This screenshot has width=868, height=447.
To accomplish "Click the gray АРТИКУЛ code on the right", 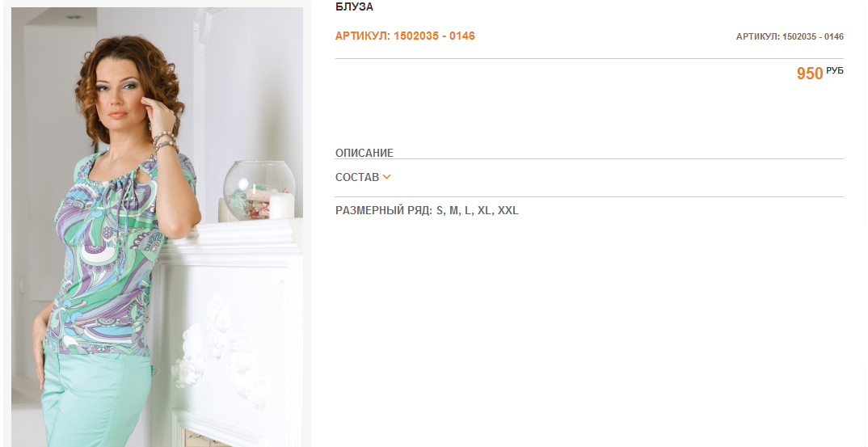I will pos(790,36).
